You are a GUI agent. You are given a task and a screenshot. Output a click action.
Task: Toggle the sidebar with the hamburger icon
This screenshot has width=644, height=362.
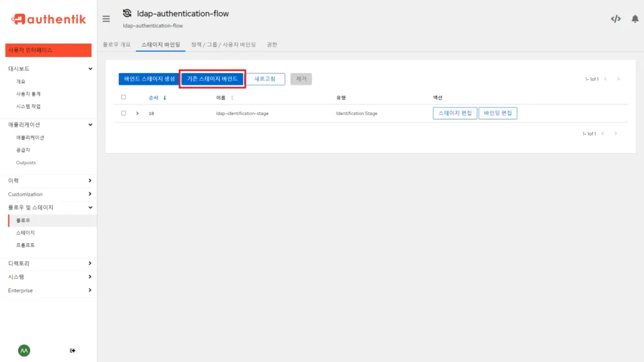tap(106, 18)
